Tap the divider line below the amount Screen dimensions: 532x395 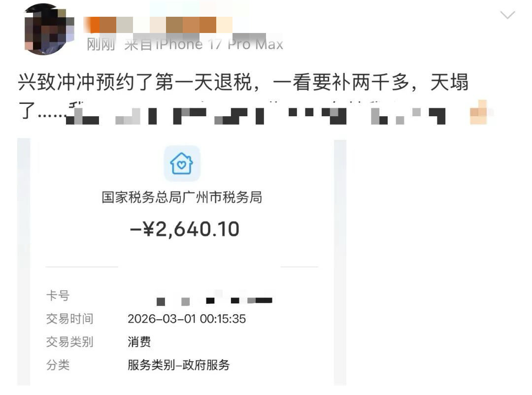182,267
